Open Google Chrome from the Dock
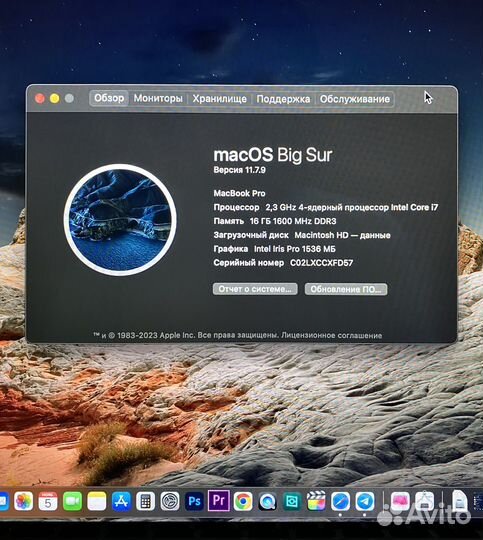483x540 pixels. [243, 501]
